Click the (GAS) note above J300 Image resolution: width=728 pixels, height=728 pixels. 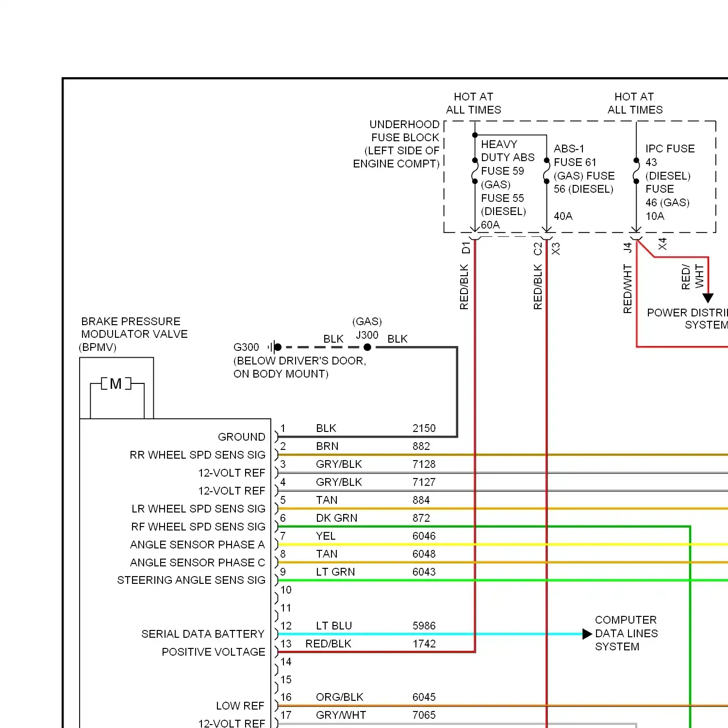tap(367, 321)
